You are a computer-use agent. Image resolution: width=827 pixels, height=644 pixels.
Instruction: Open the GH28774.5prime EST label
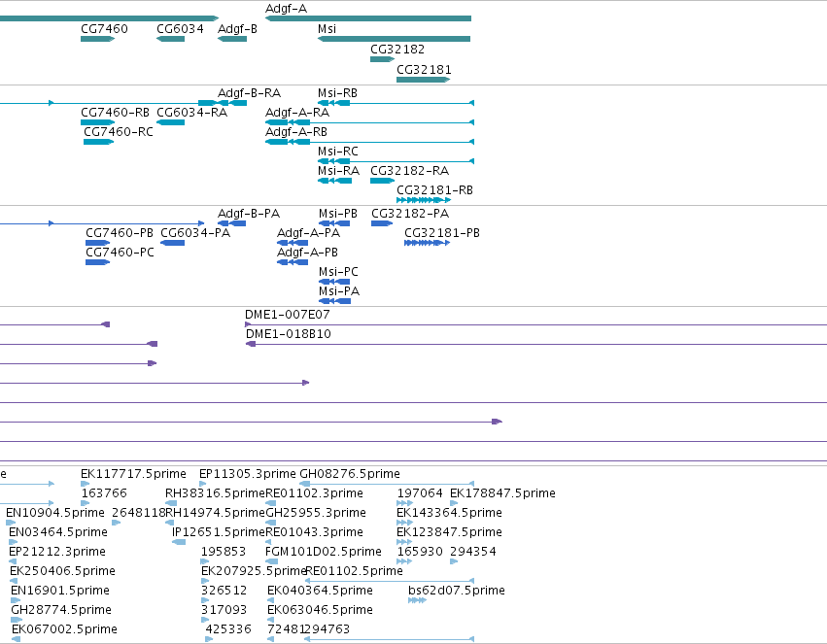click(x=61, y=611)
